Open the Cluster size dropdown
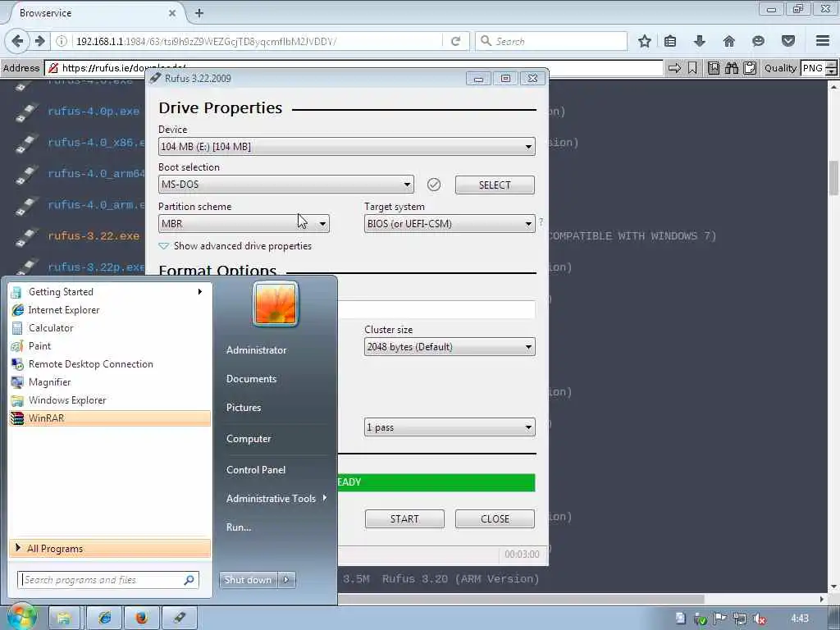This screenshot has height=630, width=840. tap(450, 347)
